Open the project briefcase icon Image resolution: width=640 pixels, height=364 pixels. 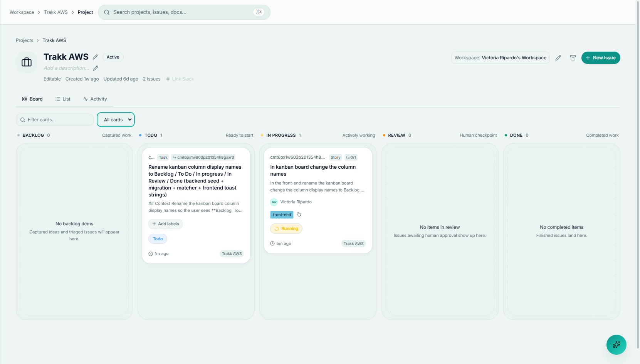coord(27,62)
